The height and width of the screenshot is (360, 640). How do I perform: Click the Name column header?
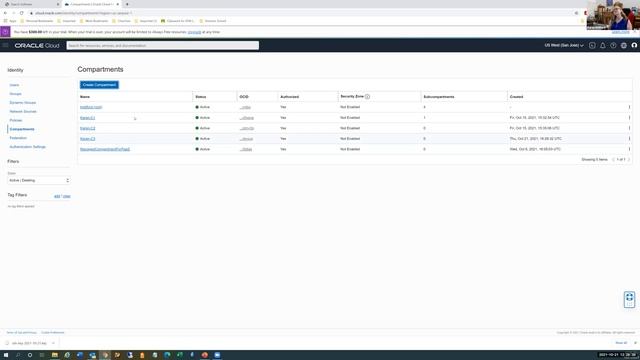pyautogui.click(x=85, y=97)
